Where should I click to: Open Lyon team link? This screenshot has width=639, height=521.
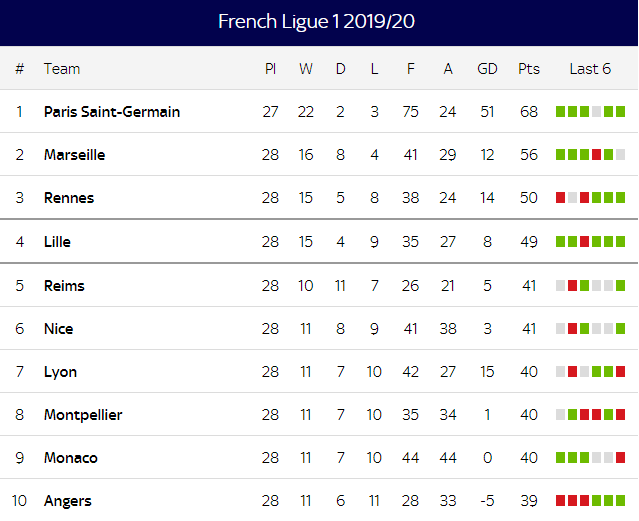tap(60, 372)
